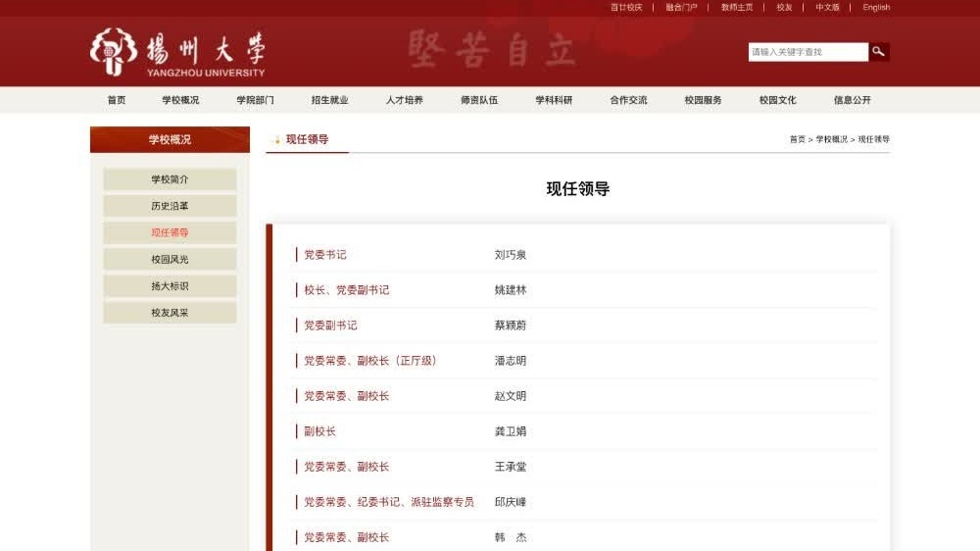
Task: Open 学校概况 navigation menu
Action: [x=180, y=100]
